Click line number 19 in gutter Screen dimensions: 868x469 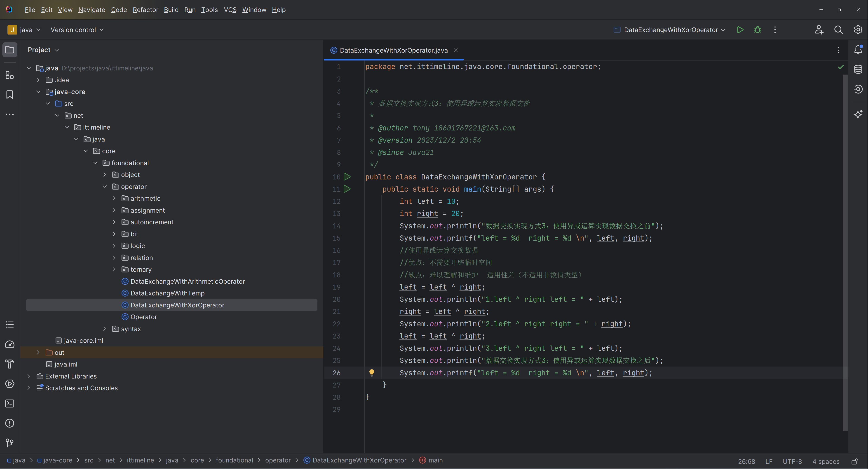click(x=337, y=287)
